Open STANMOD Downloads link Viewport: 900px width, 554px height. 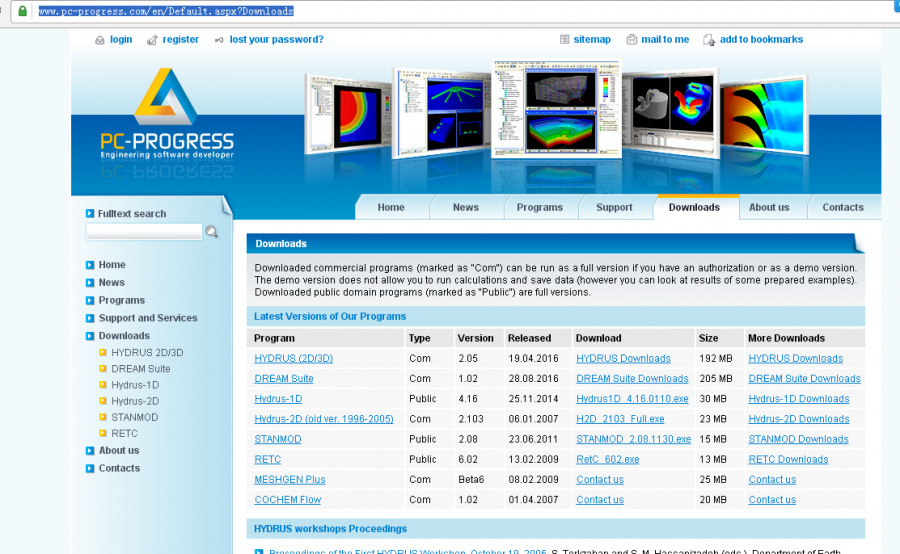798,439
